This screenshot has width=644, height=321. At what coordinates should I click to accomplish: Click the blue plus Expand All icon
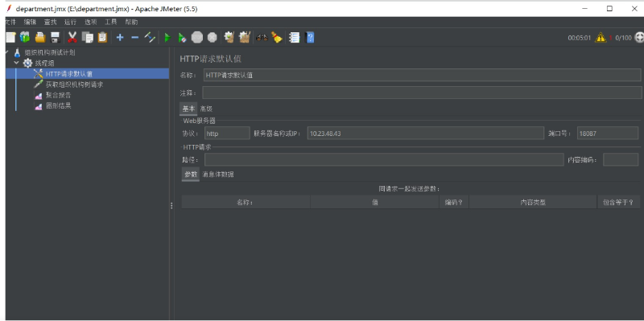point(119,38)
